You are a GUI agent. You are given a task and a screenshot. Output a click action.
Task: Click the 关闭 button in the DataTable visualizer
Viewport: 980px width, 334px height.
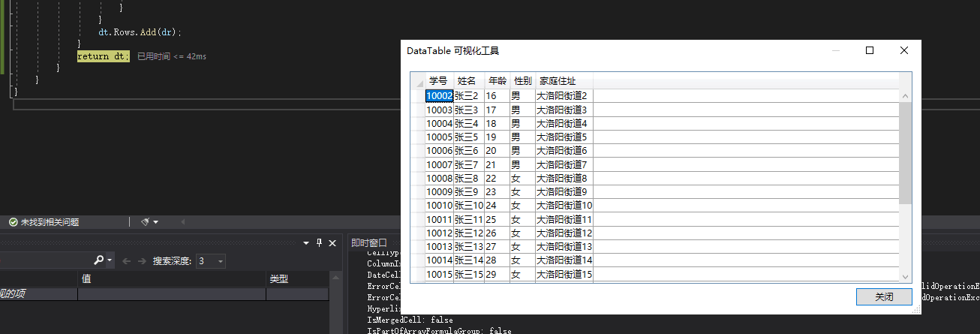coord(884,297)
